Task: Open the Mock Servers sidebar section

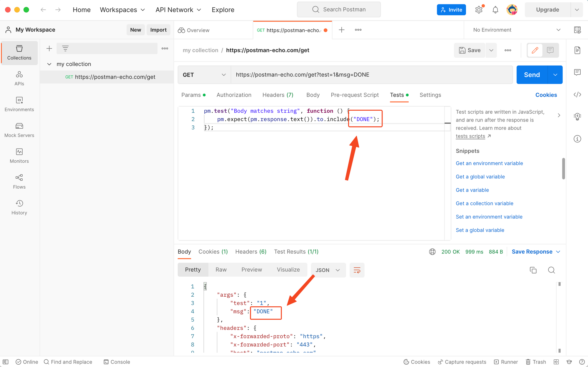Action: (x=19, y=130)
